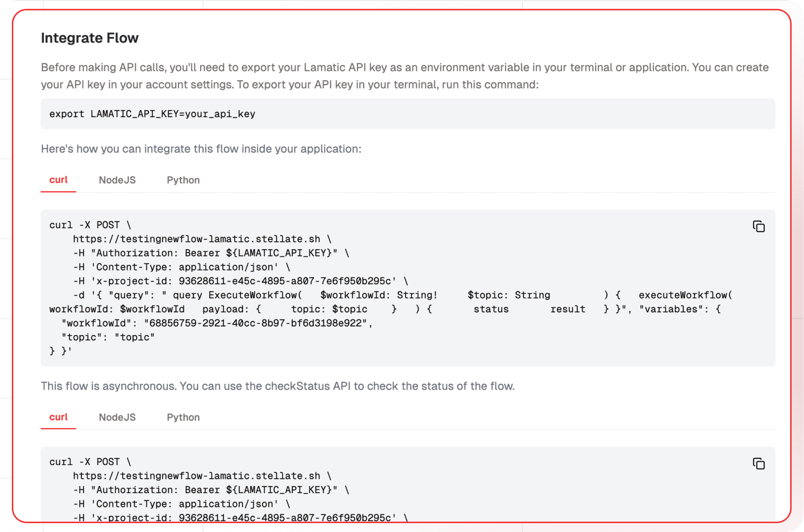Select curl tab in checkStatus section

coord(58,417)
